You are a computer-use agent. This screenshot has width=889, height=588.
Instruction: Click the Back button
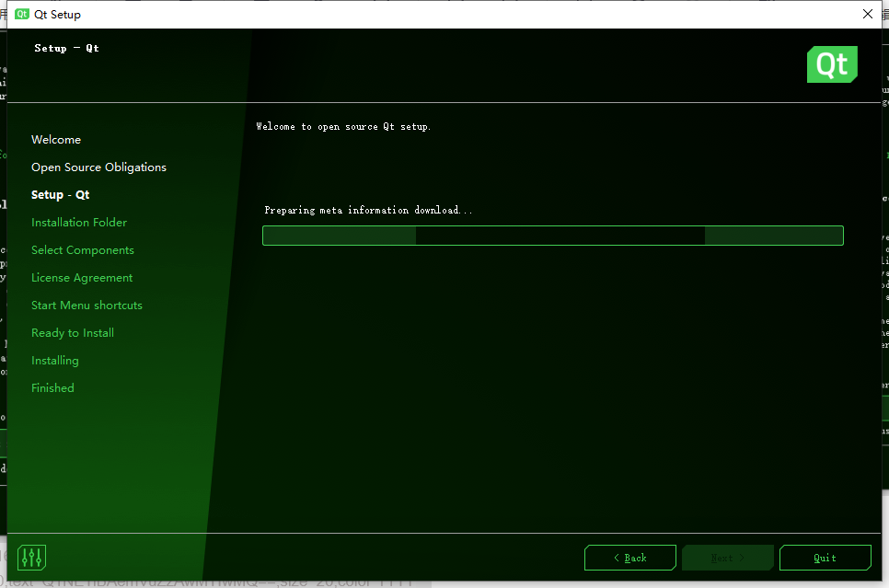point(629,557)
